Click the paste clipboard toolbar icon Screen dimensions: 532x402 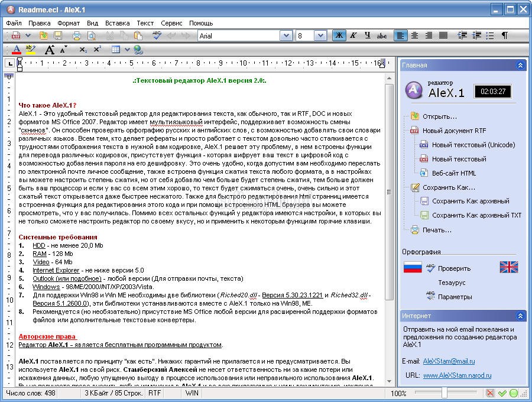pos(138,35)
